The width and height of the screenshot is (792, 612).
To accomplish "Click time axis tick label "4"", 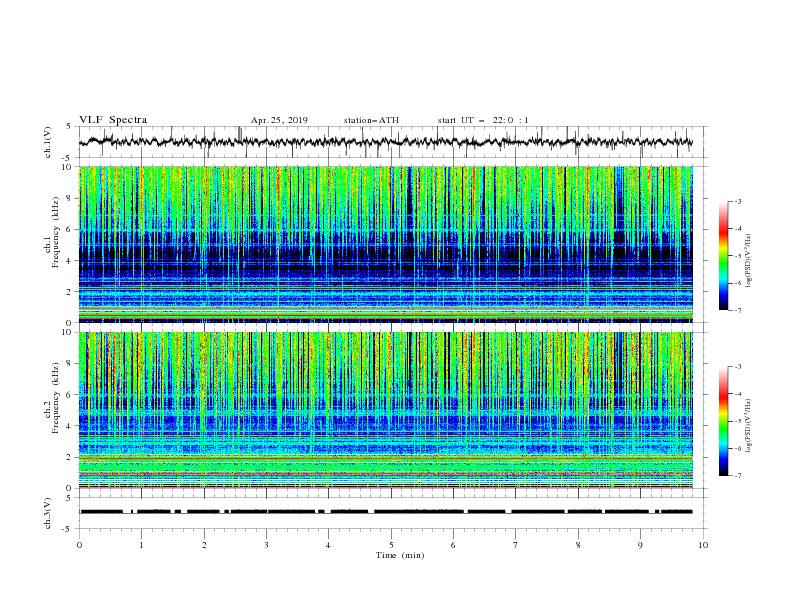I will pyautogui.click(x=329, y=545).
